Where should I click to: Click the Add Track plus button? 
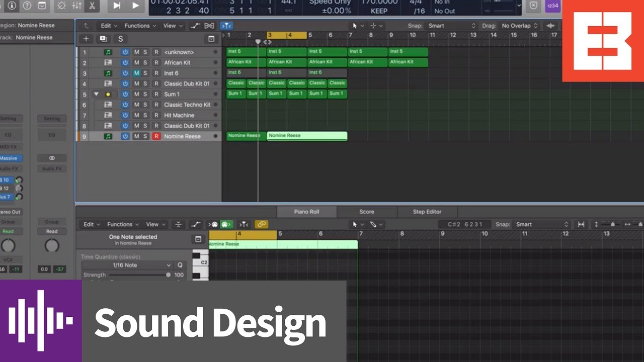point(86,39)
